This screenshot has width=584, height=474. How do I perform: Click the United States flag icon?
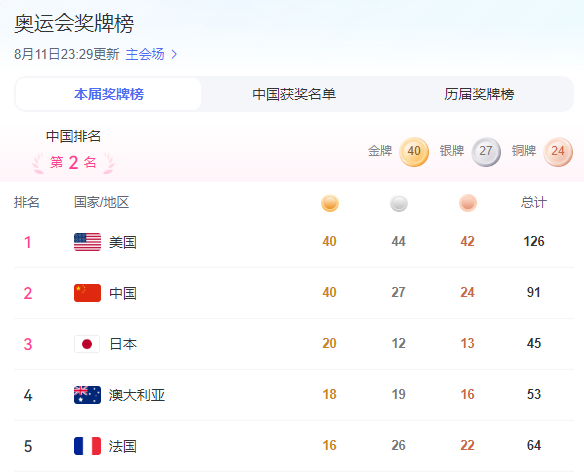(87, 242)
